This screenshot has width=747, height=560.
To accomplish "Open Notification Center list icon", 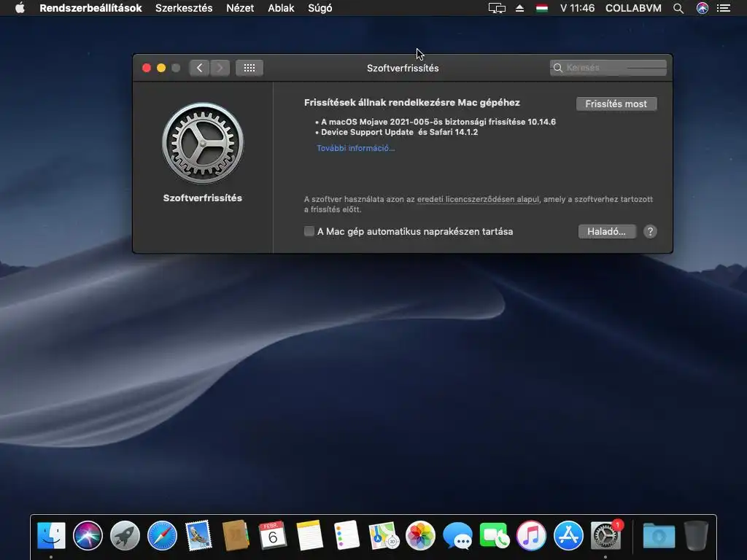I will coord(724,8).
